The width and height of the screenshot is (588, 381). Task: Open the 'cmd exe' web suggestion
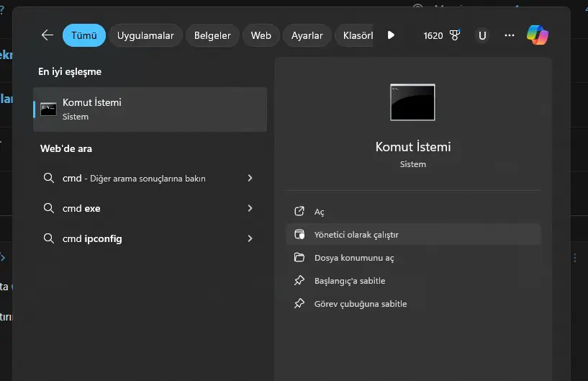(x=150, y=208)
